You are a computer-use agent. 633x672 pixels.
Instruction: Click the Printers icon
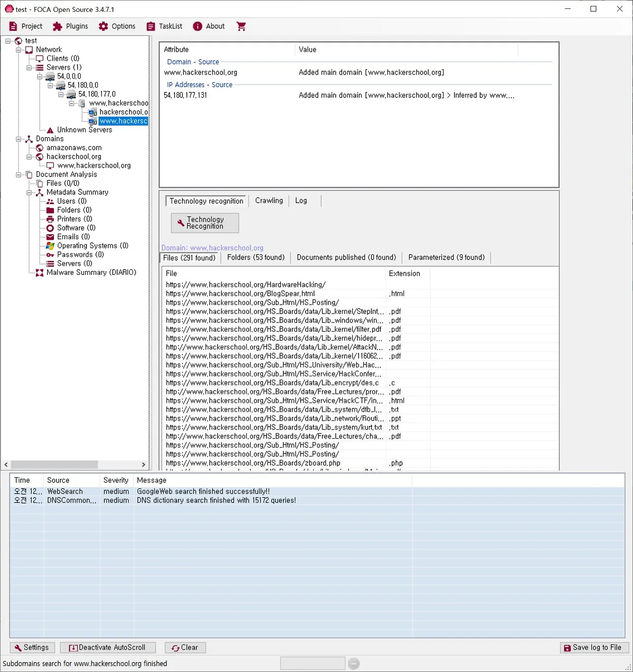click(x=50, y=219)
